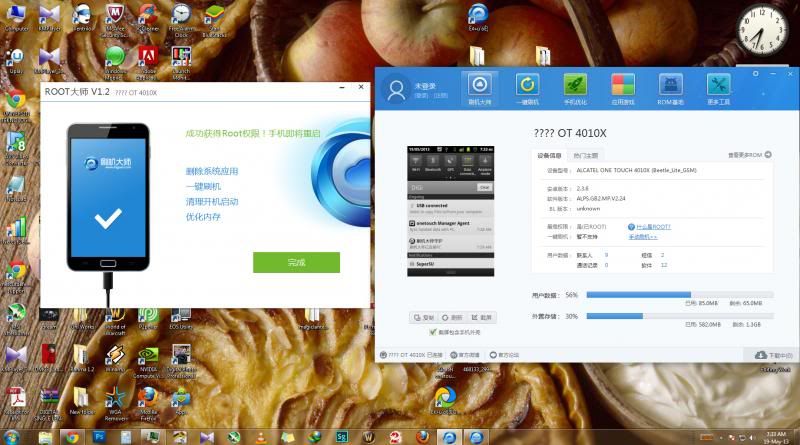Open the Uplay desktop icon
The image size is (800, 445).
tap(15, 62)
